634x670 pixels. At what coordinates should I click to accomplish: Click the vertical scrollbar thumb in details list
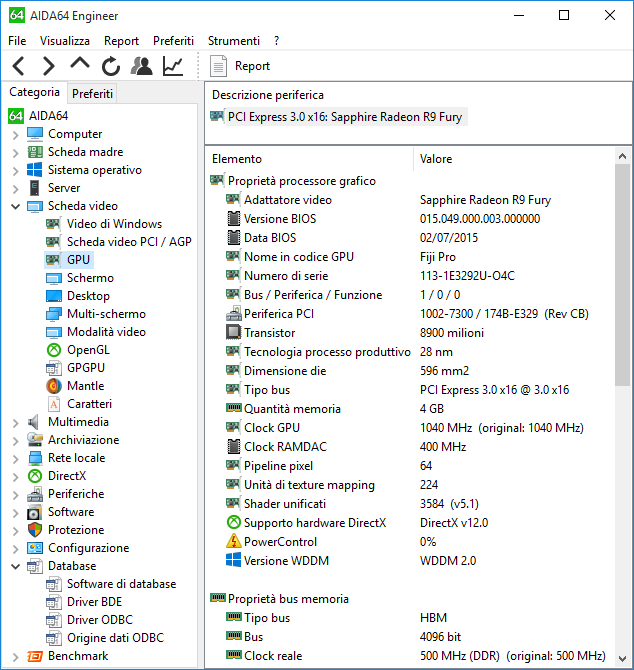pyautogui.click(x=622, y=275)
